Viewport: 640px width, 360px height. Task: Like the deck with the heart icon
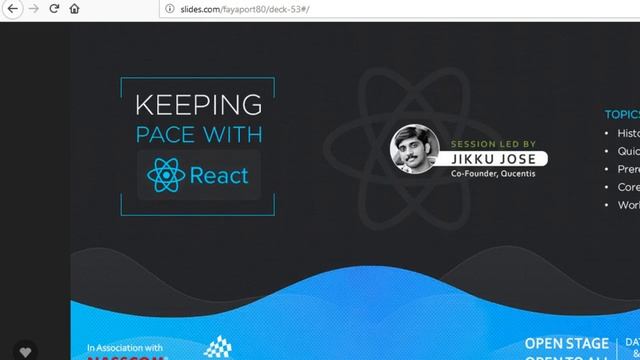(x=25, y=352)
